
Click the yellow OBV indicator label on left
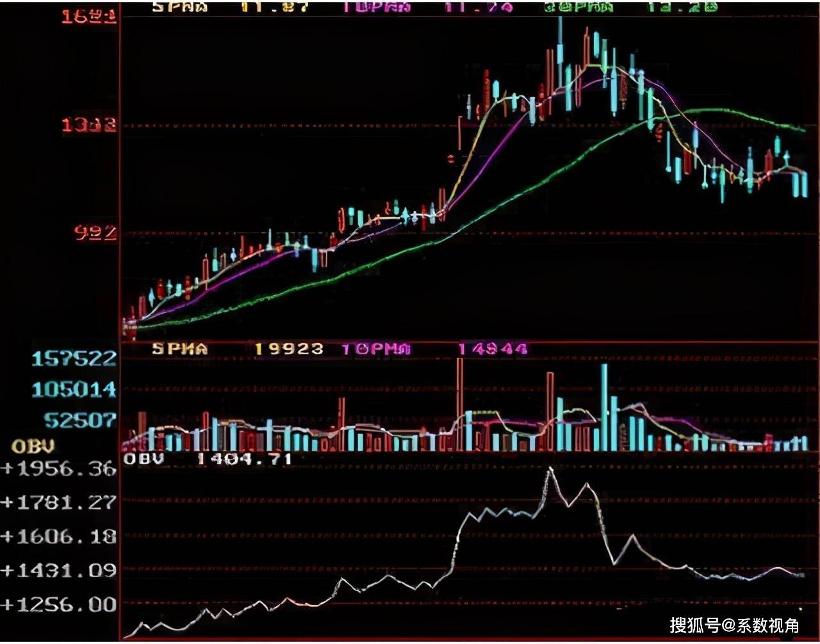coord(33,446)
